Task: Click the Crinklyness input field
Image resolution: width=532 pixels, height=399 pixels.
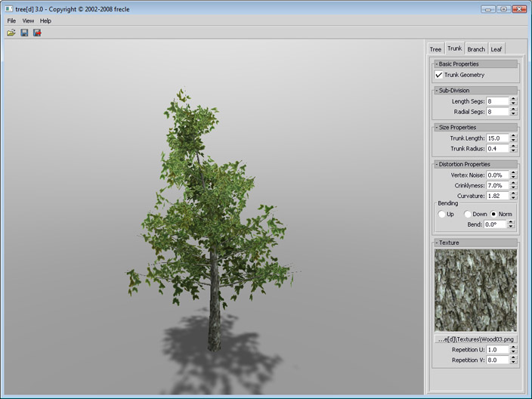Action: pos(498,185)
